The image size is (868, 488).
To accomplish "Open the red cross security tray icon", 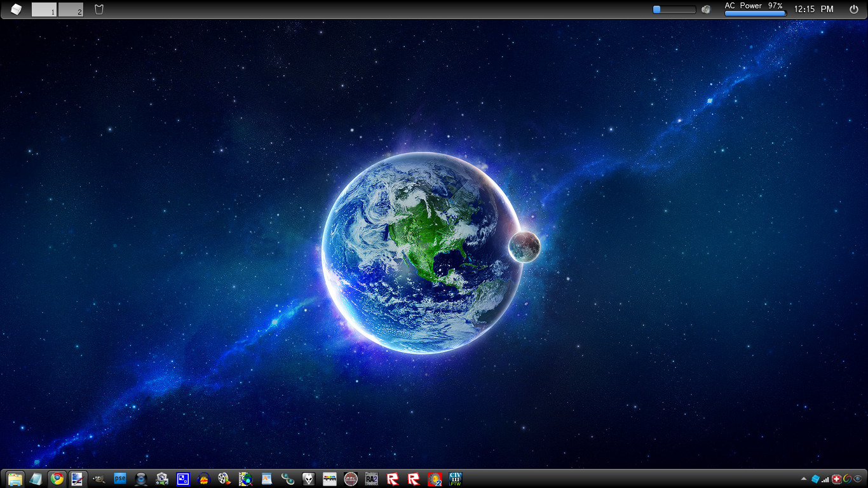I will click(x=837, y=479).
